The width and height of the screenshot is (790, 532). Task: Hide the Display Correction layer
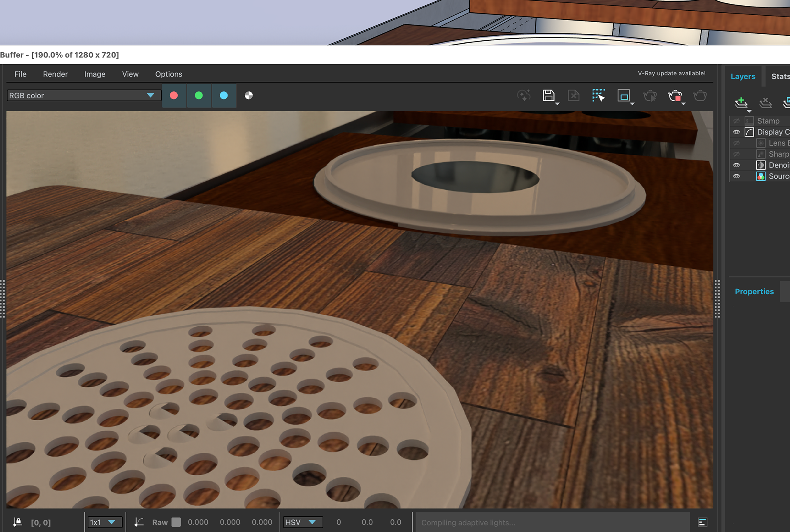(x=737, y=132)
